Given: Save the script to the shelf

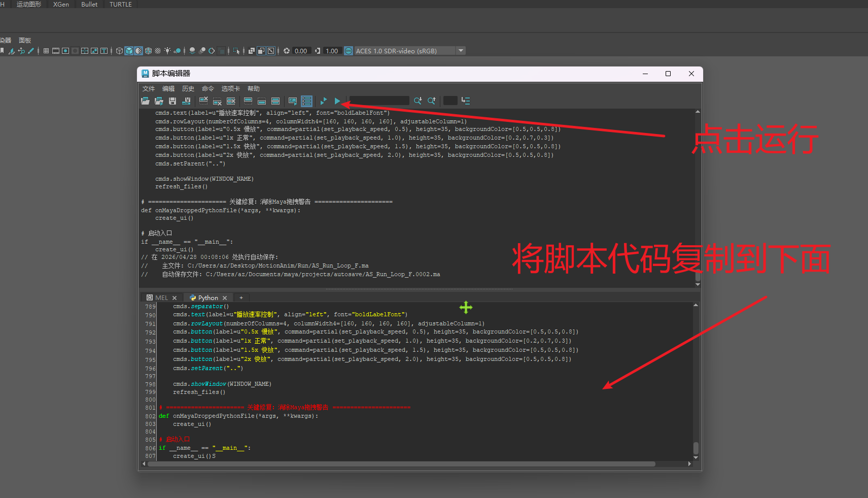Looking at the screenshot, I should 186,101.
